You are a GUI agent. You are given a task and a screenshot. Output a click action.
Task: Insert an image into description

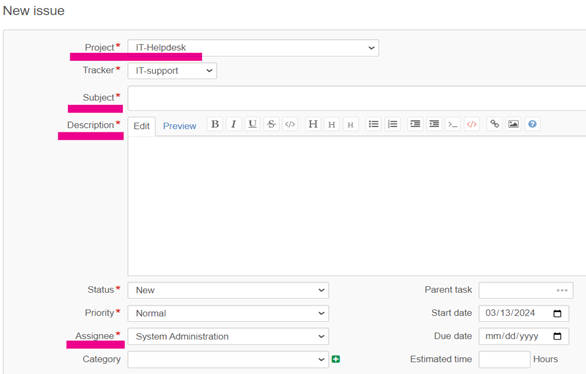[513, 124]
